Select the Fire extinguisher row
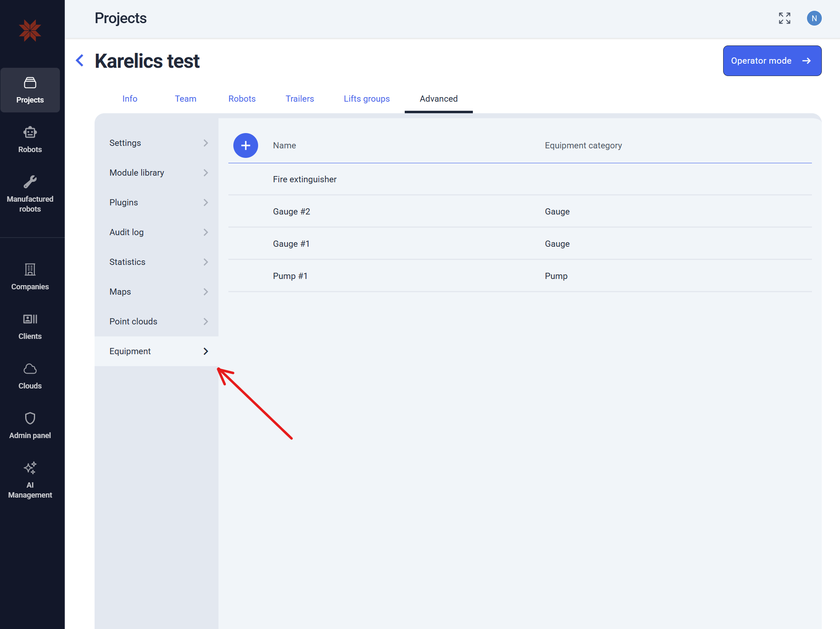 click(x=305, y=179)
